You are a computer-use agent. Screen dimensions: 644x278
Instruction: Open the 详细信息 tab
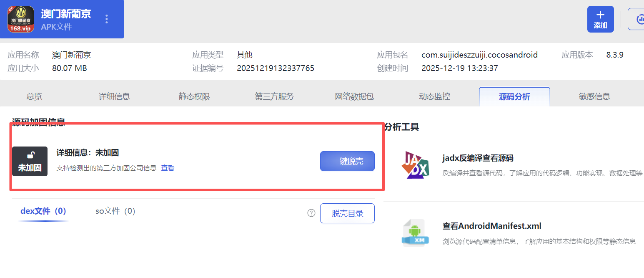(x=115, y=97)
